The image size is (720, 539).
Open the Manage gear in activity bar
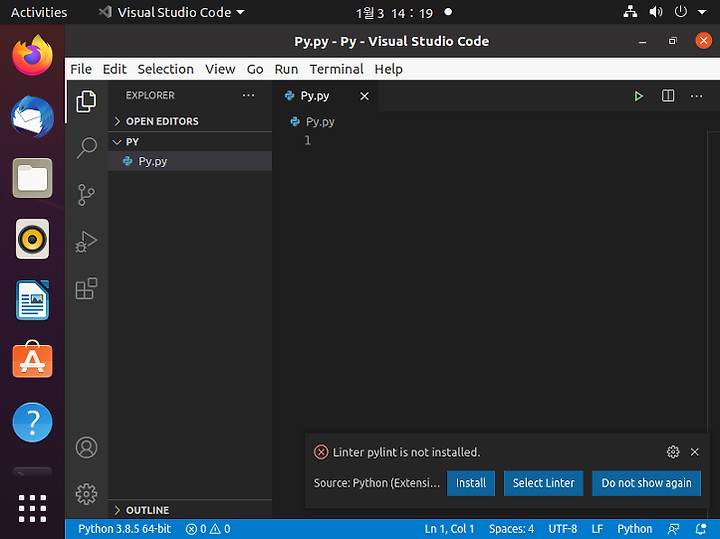[86, 494]
